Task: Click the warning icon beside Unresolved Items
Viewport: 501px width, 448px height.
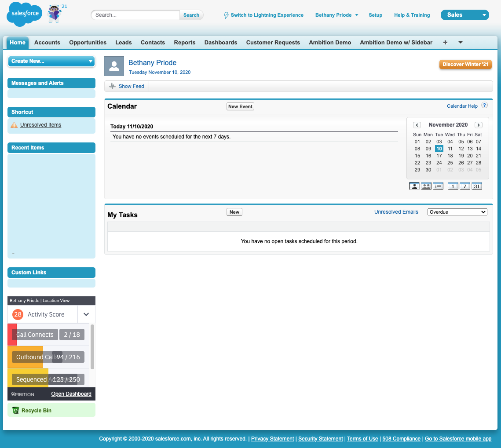Action: click(14, 125)
